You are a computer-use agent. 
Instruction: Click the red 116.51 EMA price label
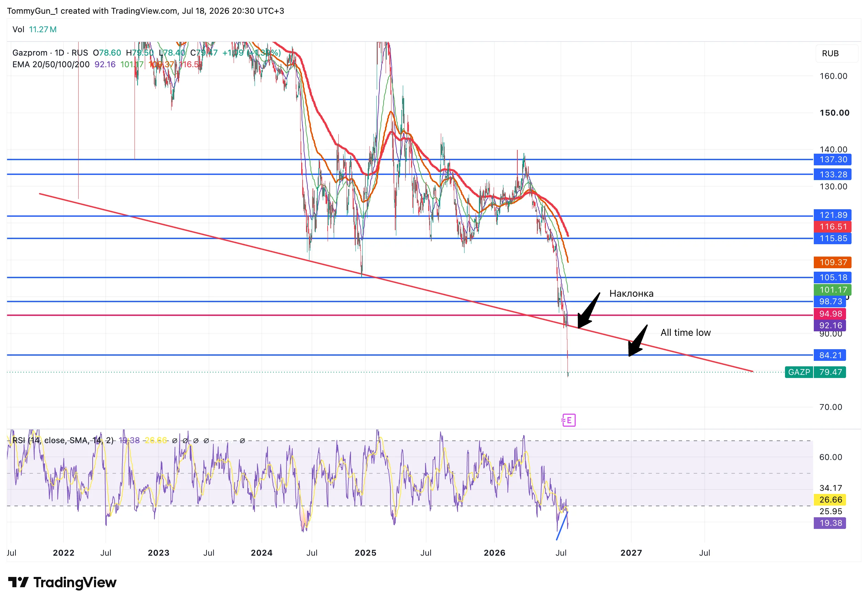click(x=832, y=227)
